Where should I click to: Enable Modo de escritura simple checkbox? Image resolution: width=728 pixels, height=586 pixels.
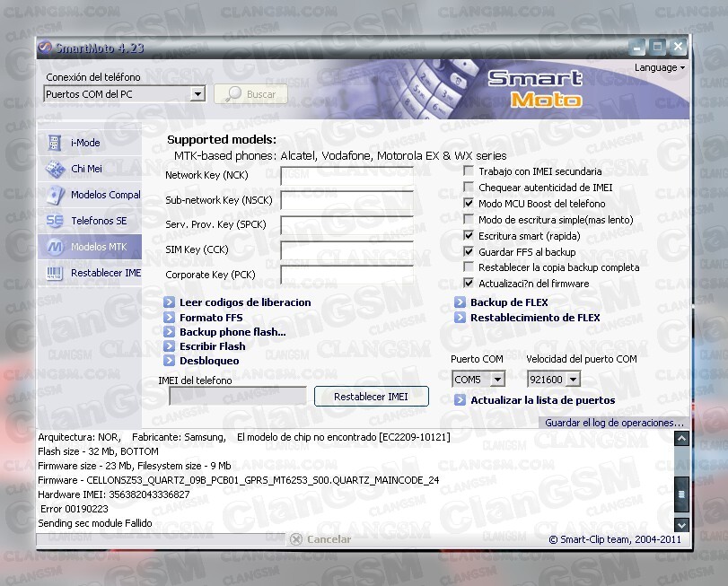[x=469, y=220]
